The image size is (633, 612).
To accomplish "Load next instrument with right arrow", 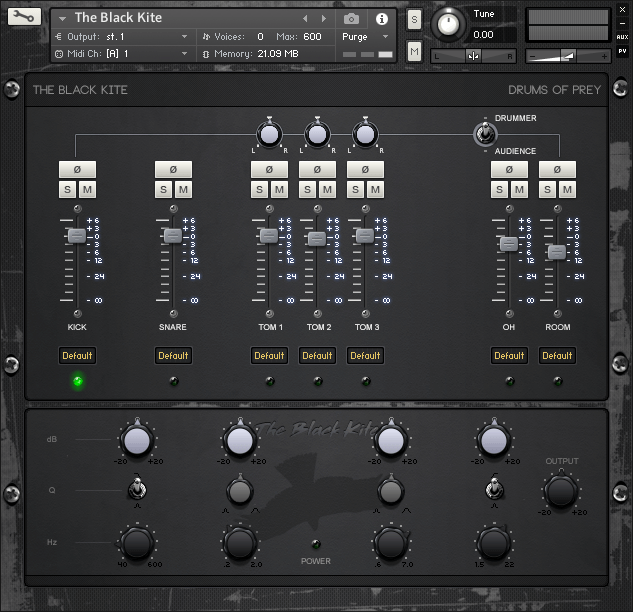I will (323, 18).
